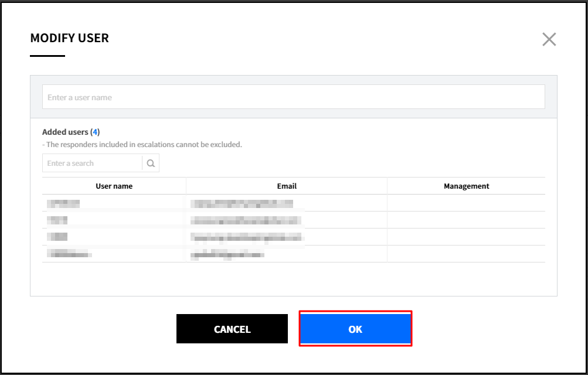Click the third user's email cell

click(247, 237)
